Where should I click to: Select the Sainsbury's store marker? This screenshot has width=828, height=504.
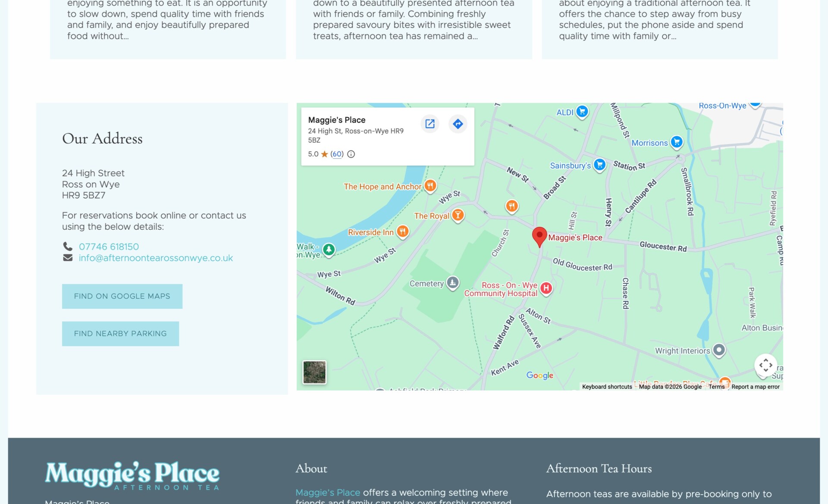click(x=599, y=165)
